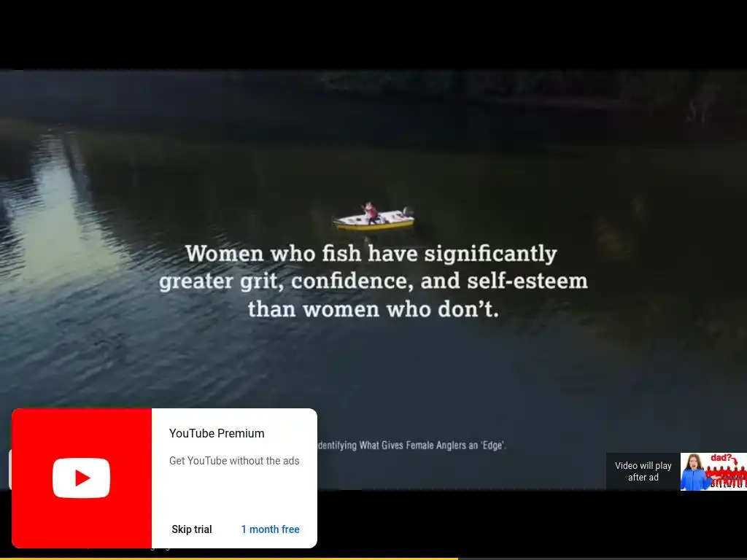Click the empty white area of Premium card

(x=234, y=493)
